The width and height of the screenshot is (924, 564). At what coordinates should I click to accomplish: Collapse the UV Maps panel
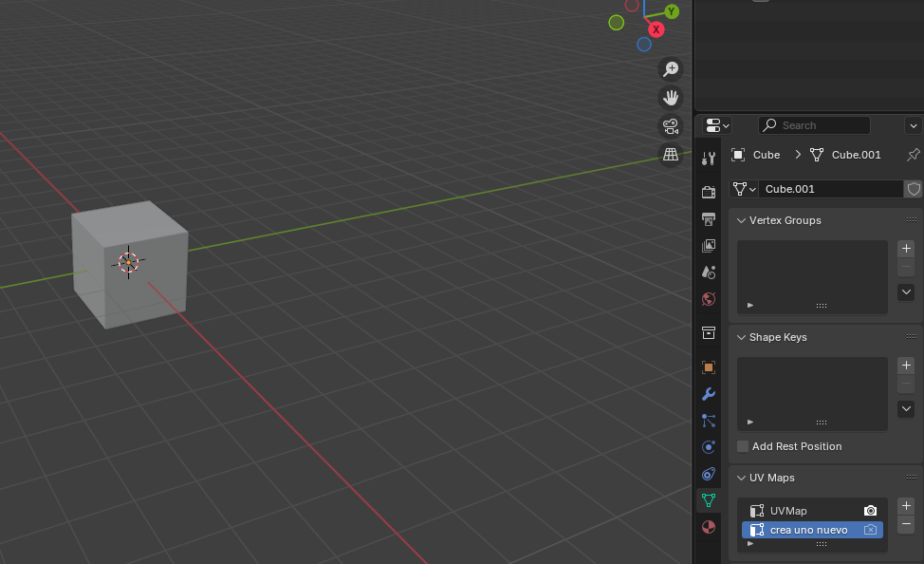(741, 478)
